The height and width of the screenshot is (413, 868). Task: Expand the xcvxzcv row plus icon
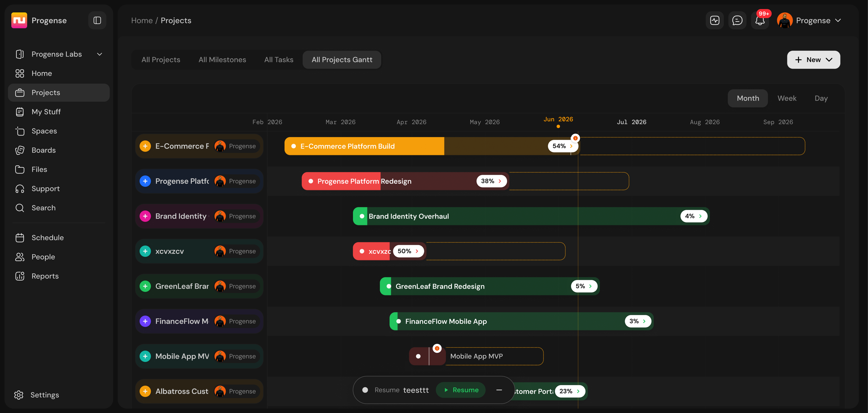(145, 251)
